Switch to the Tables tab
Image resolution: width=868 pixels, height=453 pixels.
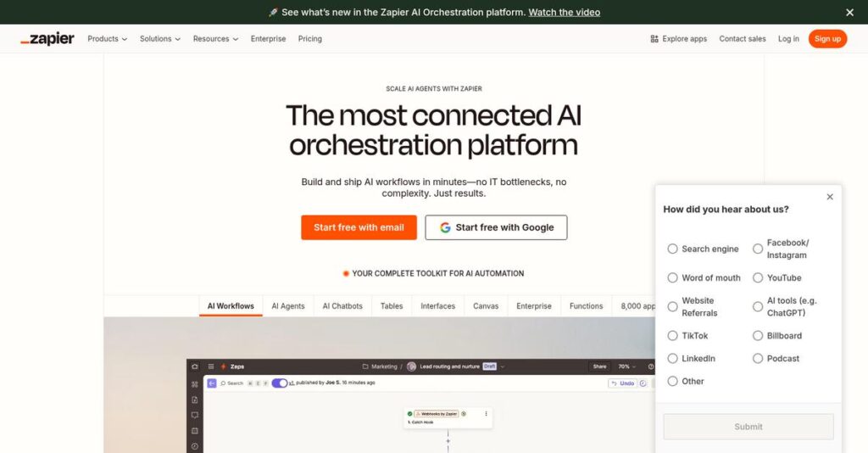392,305
